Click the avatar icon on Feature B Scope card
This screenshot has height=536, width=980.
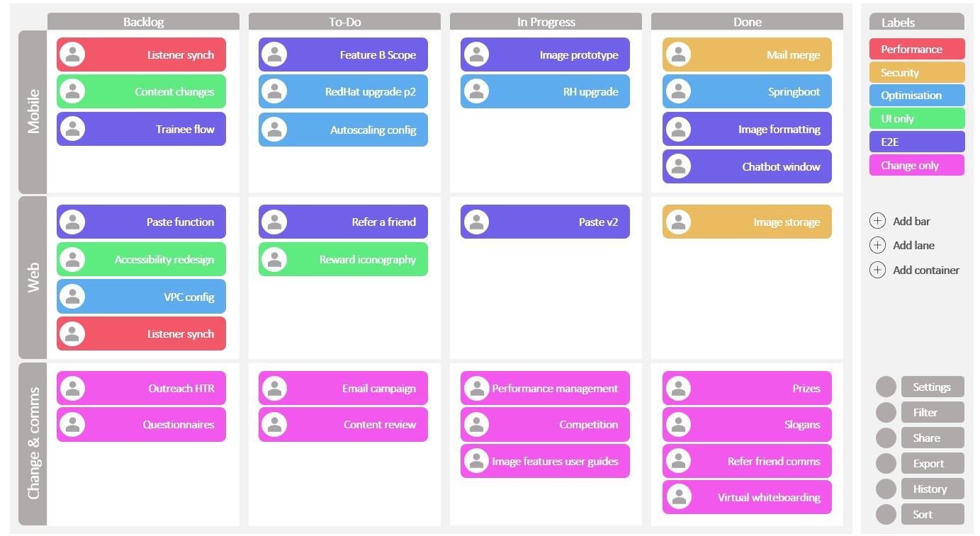point(274,55)
